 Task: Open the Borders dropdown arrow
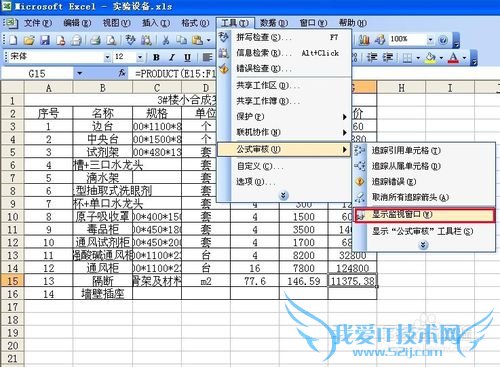[x=418, y=58]
